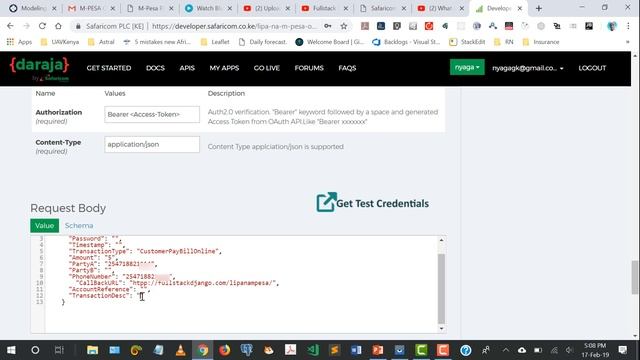This screenshot has height=360, width=640.
Task: Open the Leaflet bookmark
Action: (x=215, y=42)
